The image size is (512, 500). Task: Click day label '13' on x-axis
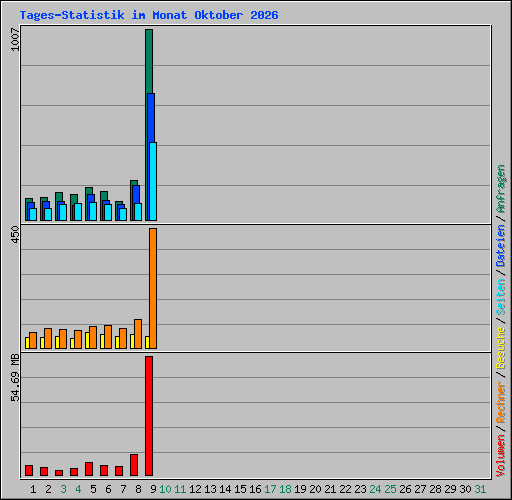[x=210, y=489]
